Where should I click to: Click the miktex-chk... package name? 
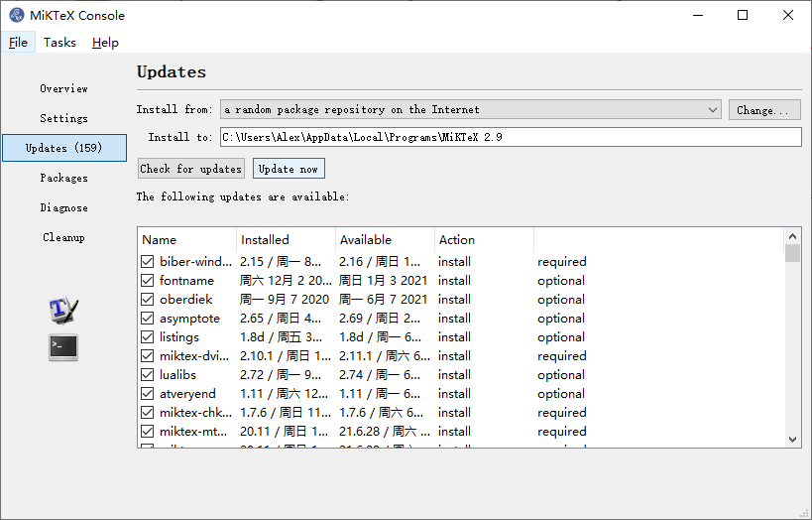[x=195, y=413]
